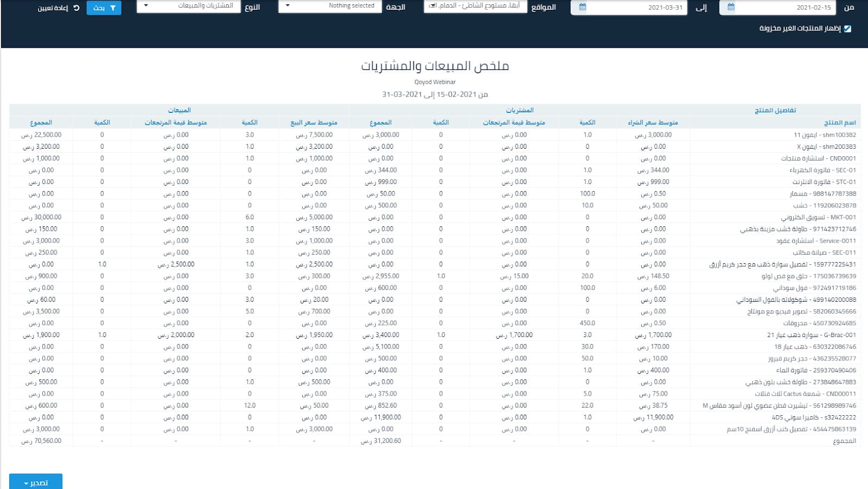Click the calendar icon in the 'إلى' date field
The image size is (868, 489).
click(582, 8)
